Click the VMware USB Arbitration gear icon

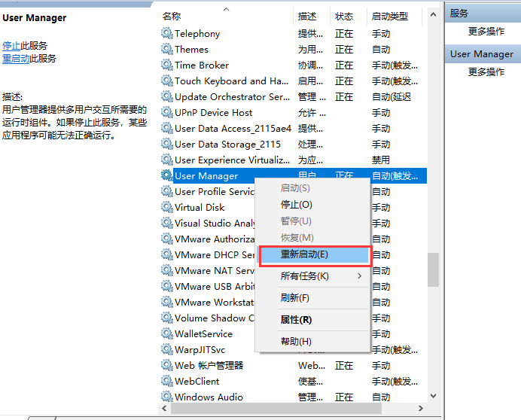167,287
